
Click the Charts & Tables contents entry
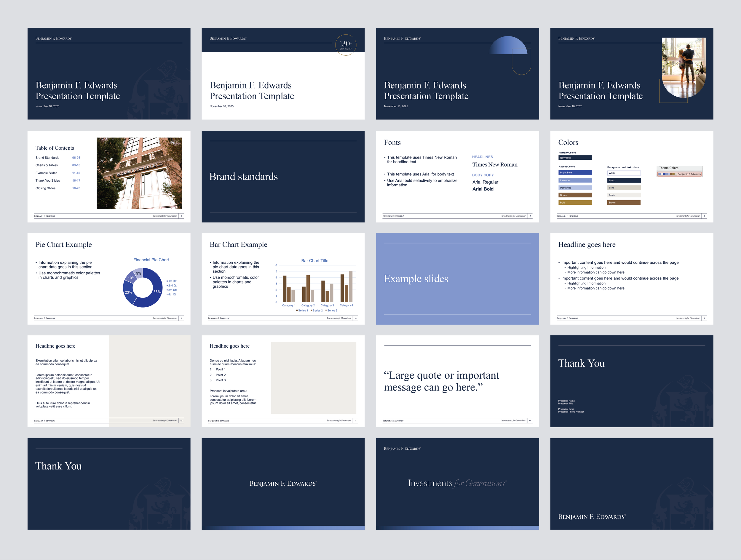(x=47, y=165)
